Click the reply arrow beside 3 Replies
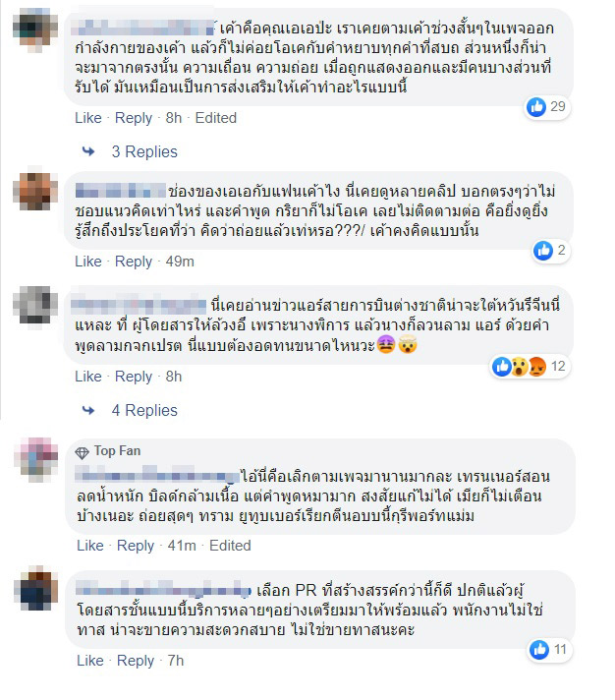The width and height of the screenshot is (615, 700). (x=88, y=151)
